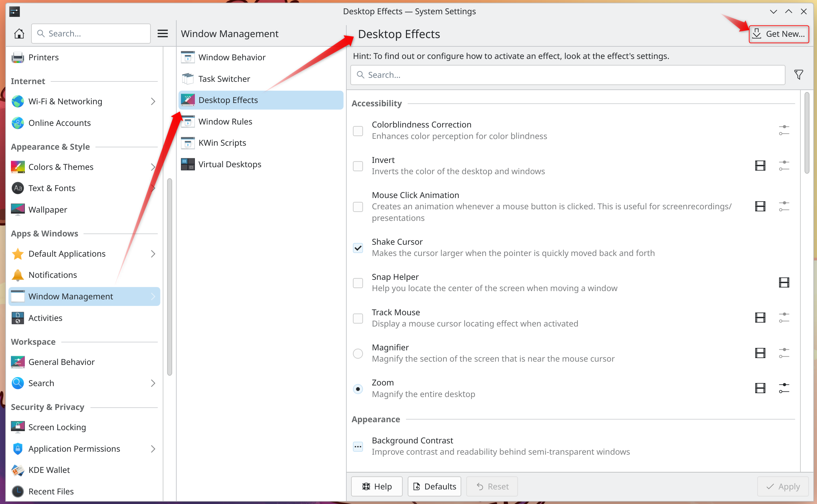The height and width of the screenshot is (504, 817).
Task: Click the Zoom effect preview icon
Action: pos(760,388)
